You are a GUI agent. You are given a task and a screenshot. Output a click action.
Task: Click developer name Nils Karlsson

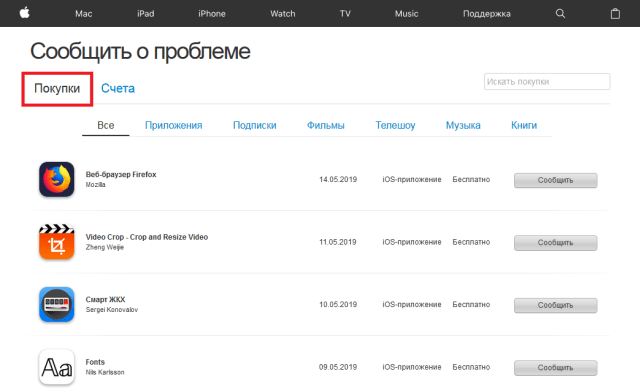pos(105,372)
